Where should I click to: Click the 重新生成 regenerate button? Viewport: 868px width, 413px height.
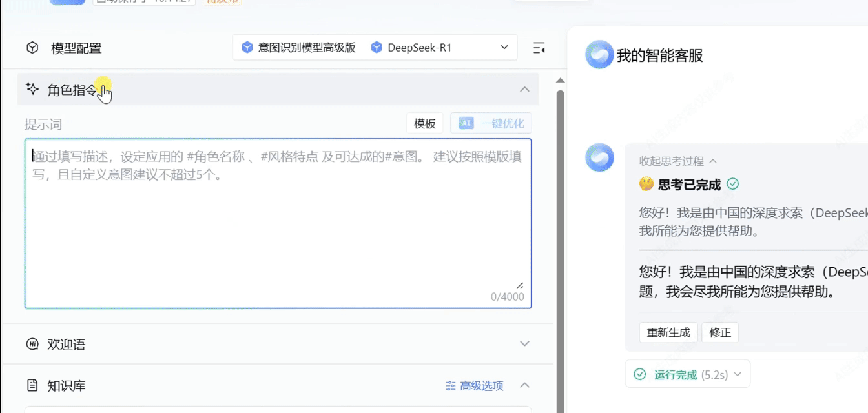668,332
